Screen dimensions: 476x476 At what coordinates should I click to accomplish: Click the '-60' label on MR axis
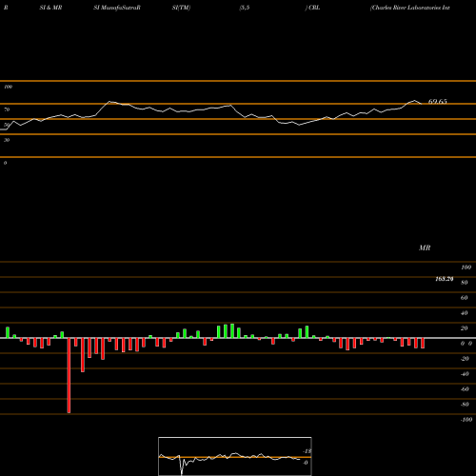pos(465,389)
